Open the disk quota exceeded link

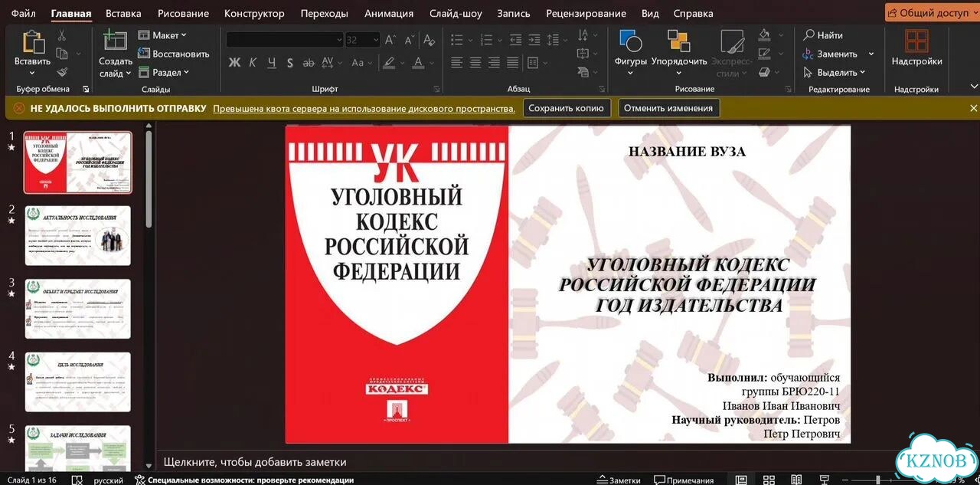click(x=364, y=109)
